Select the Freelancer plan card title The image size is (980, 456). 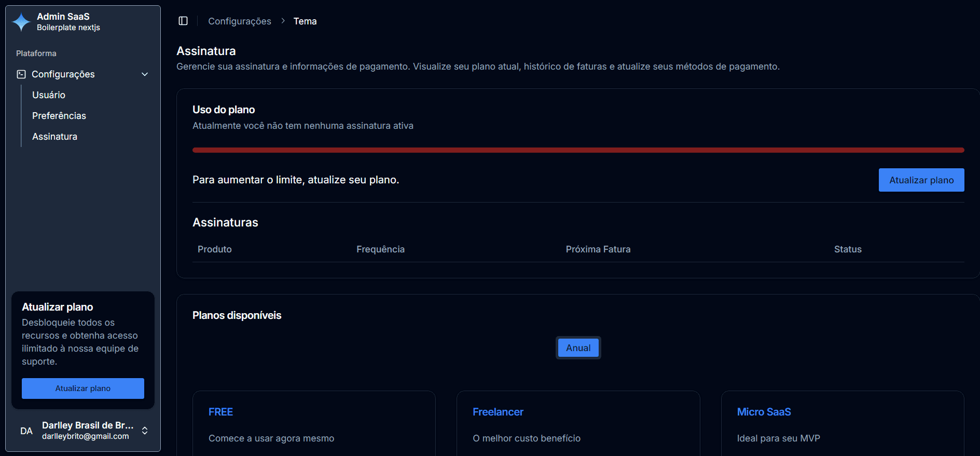498,412
